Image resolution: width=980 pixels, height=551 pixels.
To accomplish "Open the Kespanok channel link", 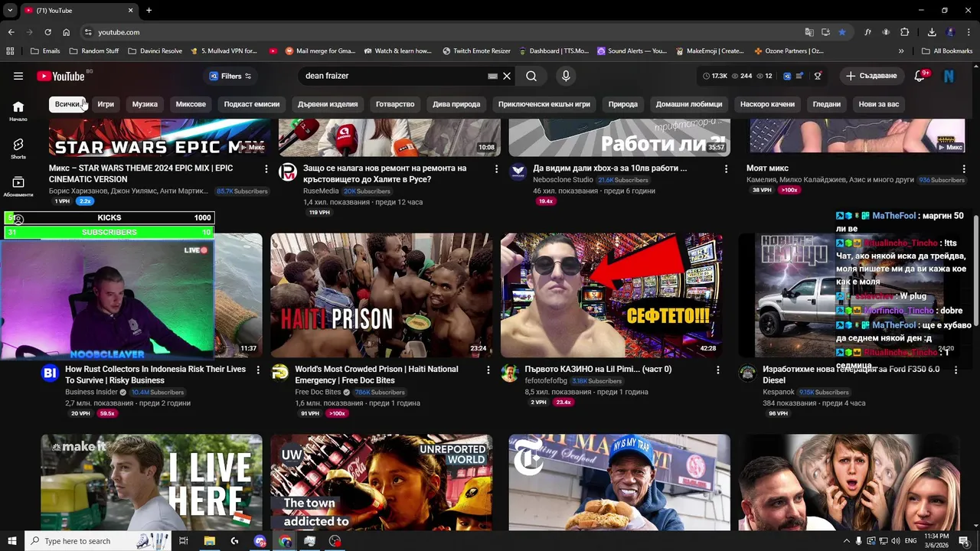I will (x=779, y=392).
